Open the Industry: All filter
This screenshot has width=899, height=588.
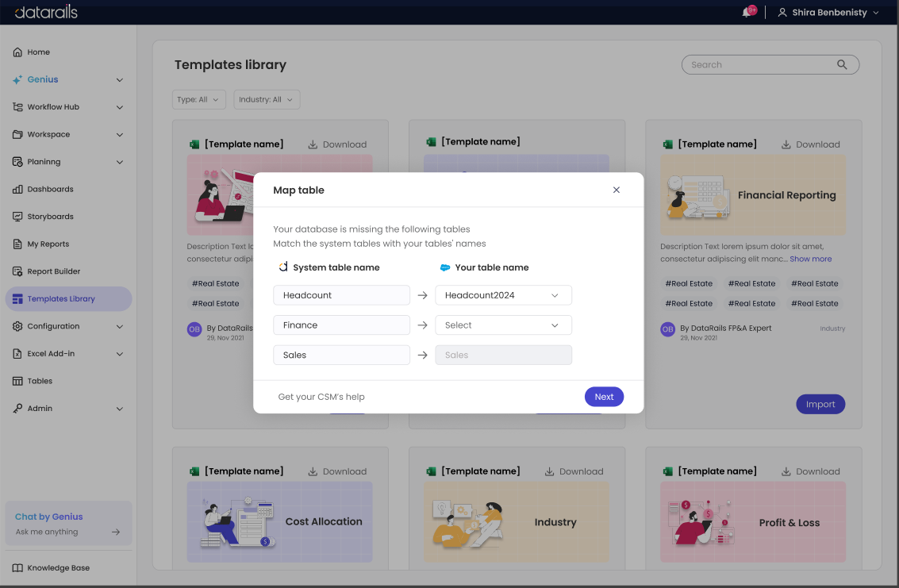[x=266, y=99]
